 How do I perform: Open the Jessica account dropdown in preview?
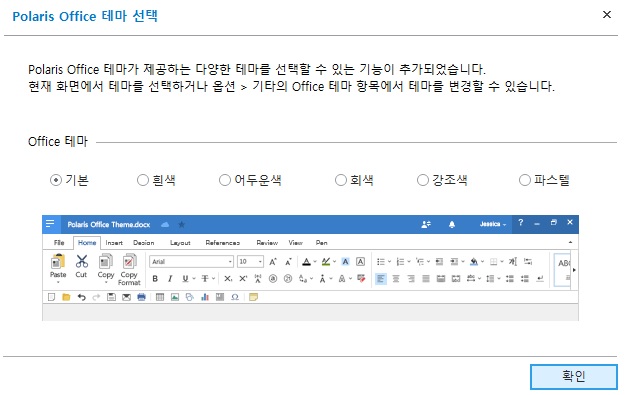tap(493, 224)
